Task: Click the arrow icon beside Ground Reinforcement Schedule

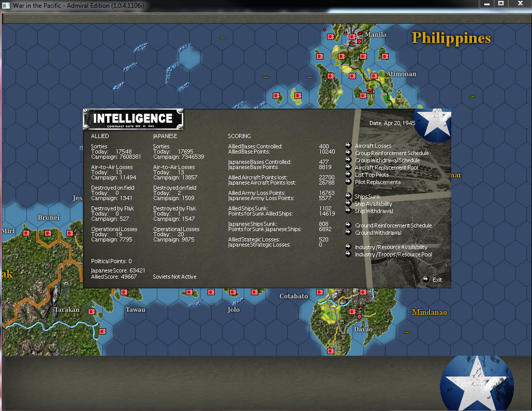Action: pos(348,225)
